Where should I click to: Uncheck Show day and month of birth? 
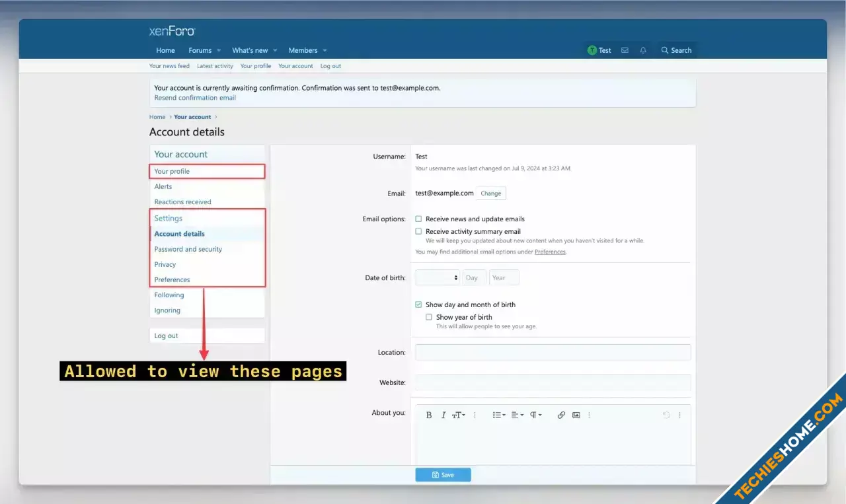[418, 305]
